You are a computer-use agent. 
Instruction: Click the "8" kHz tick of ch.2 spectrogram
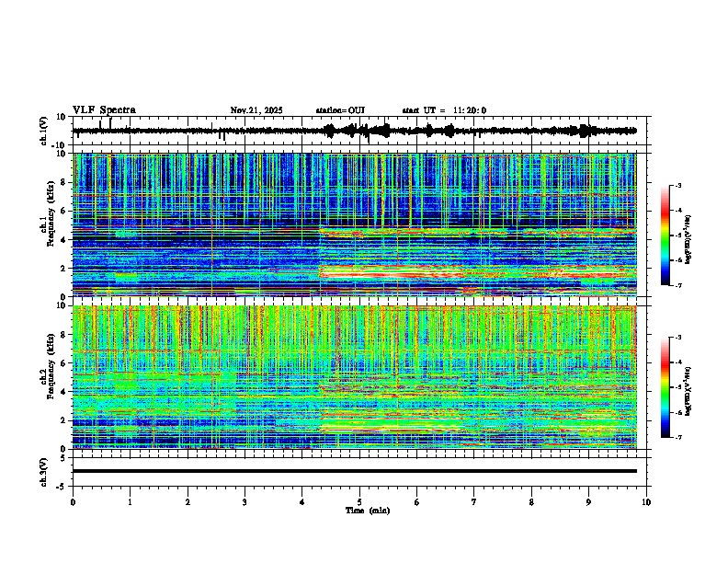tap(64, 335)
